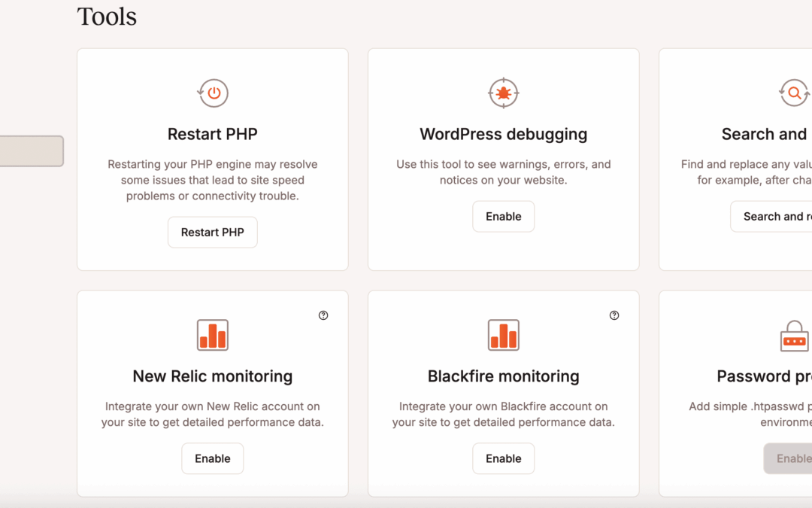Click the WordPress debugging bug icon
Viewport: 812px width, 508px height.
tap(503, 93)
